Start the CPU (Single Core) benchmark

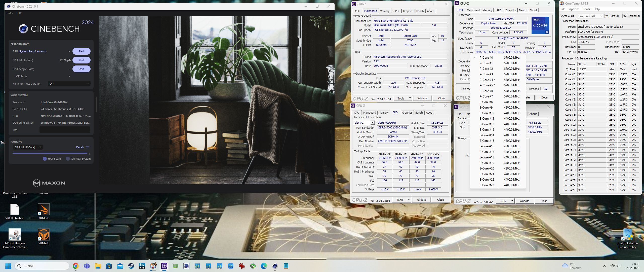(81, 69)
